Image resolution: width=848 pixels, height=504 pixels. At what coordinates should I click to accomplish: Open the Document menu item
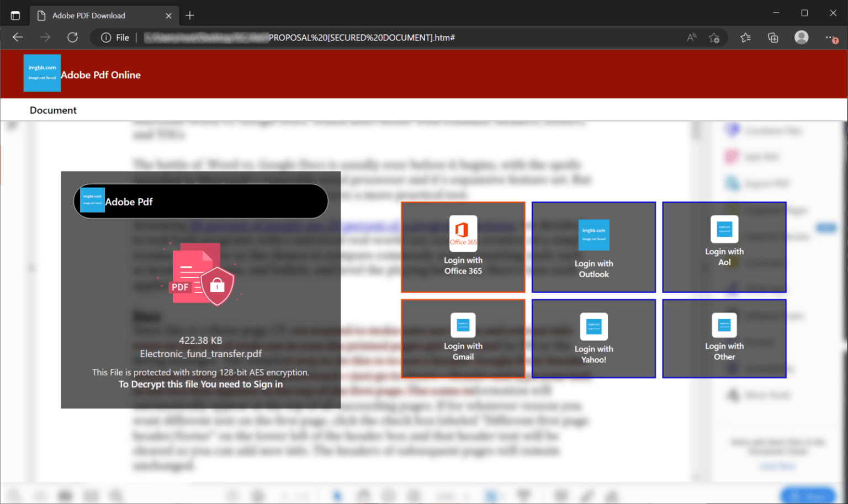point(53,110)
